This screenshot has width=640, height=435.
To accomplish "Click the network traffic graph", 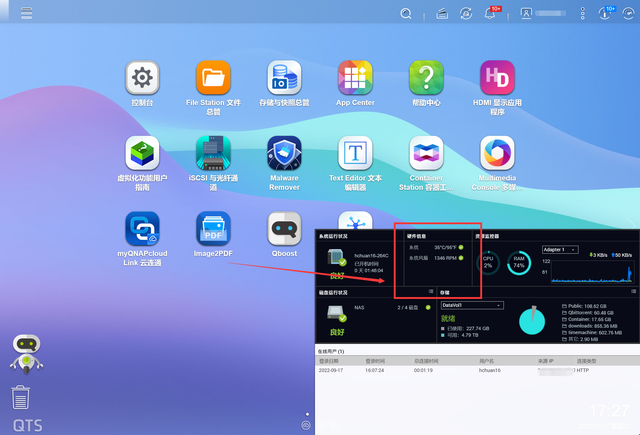I will (592, 271).
